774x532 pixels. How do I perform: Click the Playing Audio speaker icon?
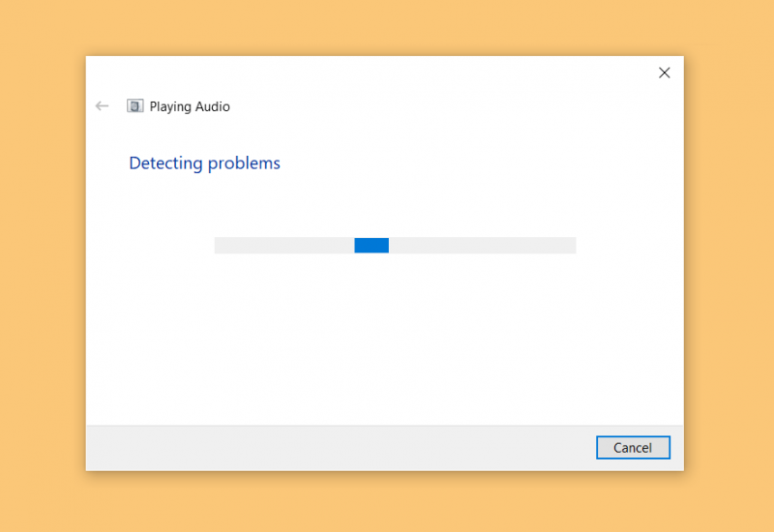pos(135,105)
